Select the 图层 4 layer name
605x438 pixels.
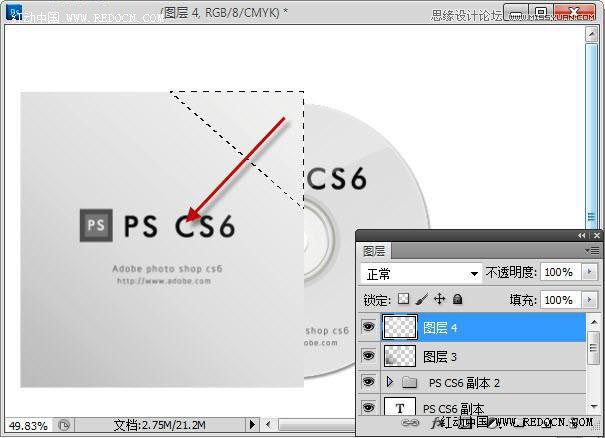(440, 328)
